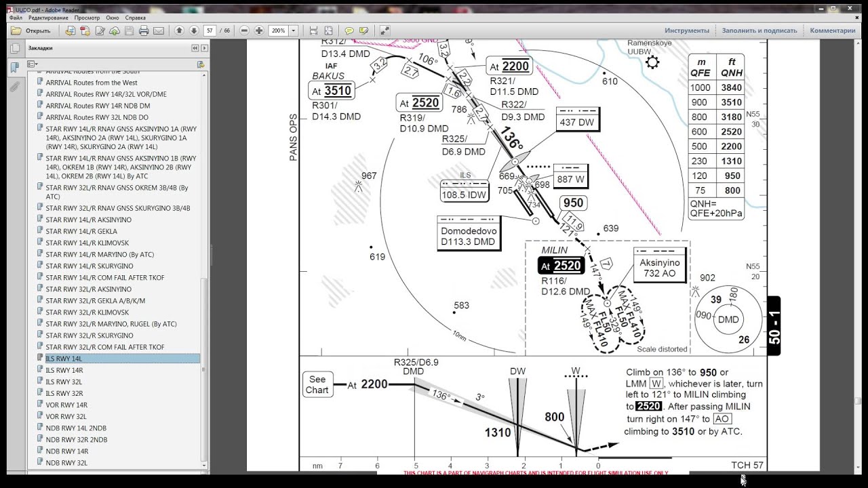The width and height of the screenshot is (868, 488).
Task: Click the create PDF online toolbar icon
Action: (x=71, y=30)
